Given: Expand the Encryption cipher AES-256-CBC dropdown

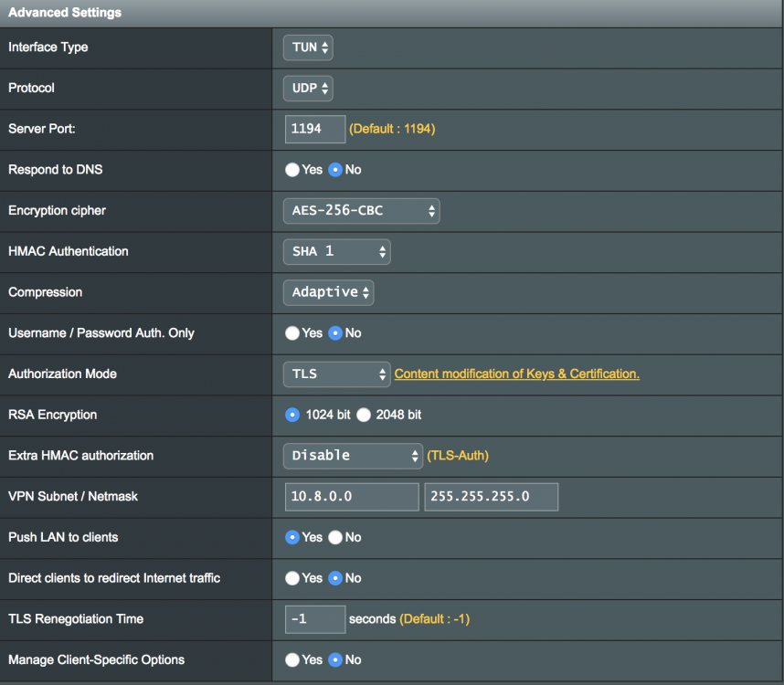Looking at the screenshot, I should [362, 211].
